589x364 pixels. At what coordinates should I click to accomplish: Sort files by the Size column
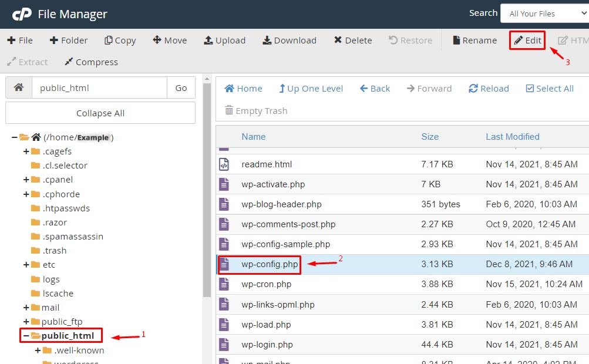coord(430,136)
